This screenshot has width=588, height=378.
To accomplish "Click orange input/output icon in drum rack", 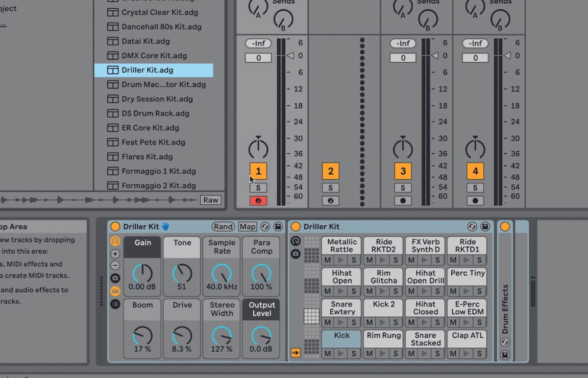I will click(295, 353).
